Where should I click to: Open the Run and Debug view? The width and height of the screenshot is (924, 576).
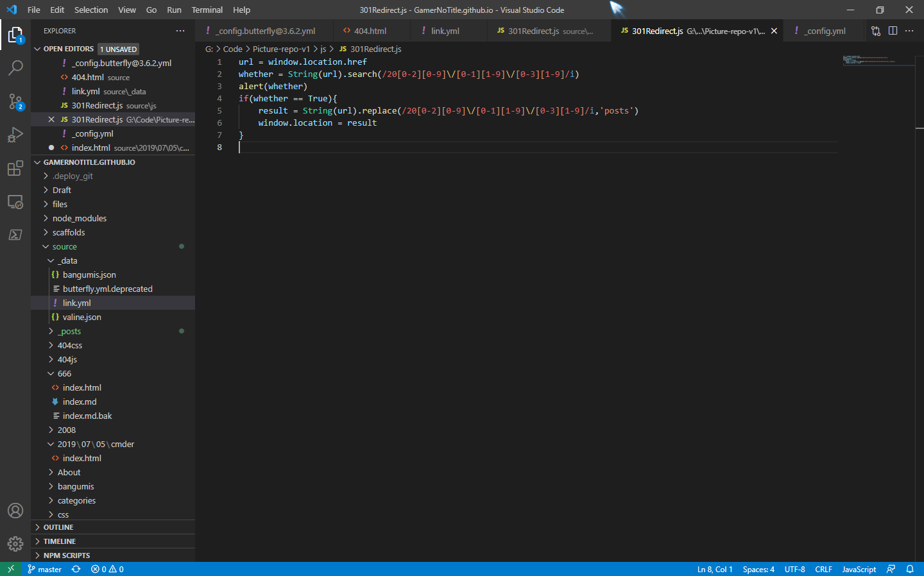point(15,135)
